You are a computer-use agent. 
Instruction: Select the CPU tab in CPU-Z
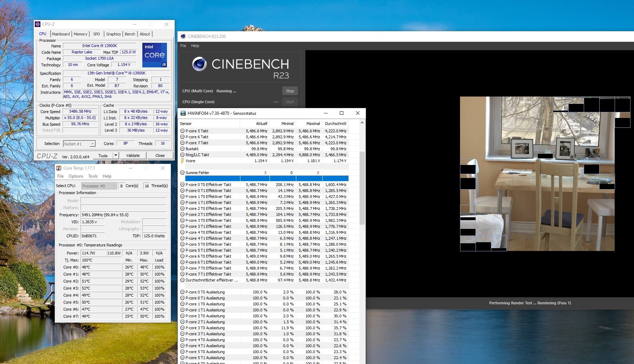[x=43, y=34]
